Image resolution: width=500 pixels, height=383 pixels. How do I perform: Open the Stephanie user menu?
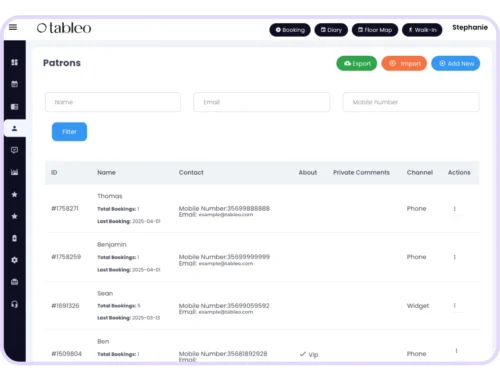point(470,28)
